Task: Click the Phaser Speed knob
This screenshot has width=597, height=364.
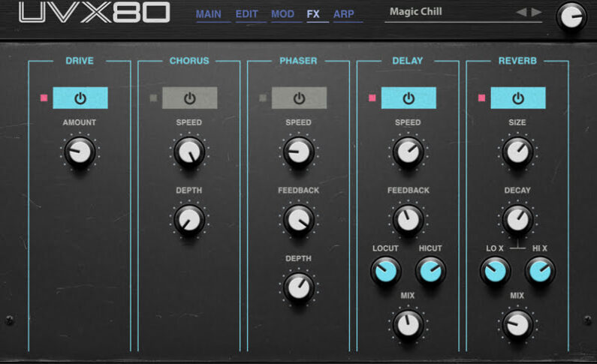Action: [299, 152]
